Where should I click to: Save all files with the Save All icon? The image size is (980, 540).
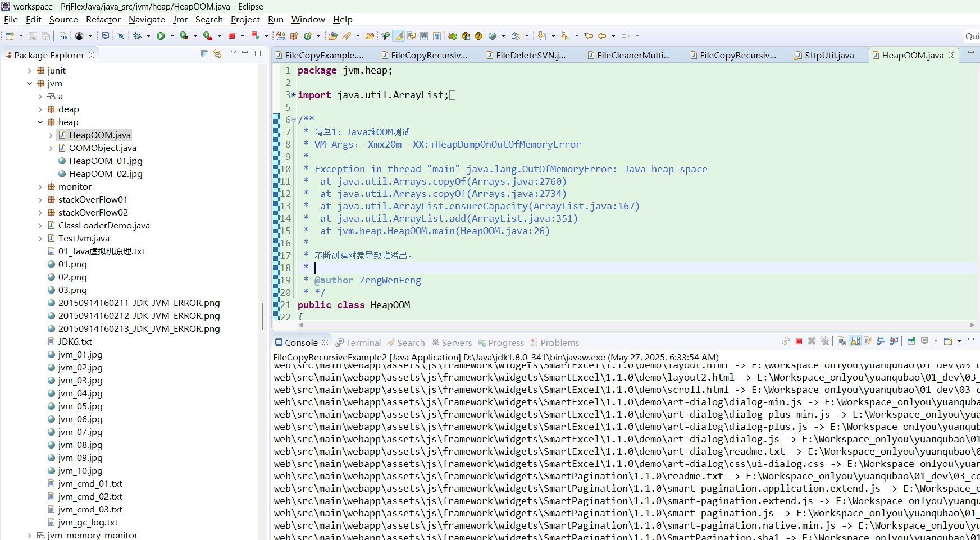[46, 36]
